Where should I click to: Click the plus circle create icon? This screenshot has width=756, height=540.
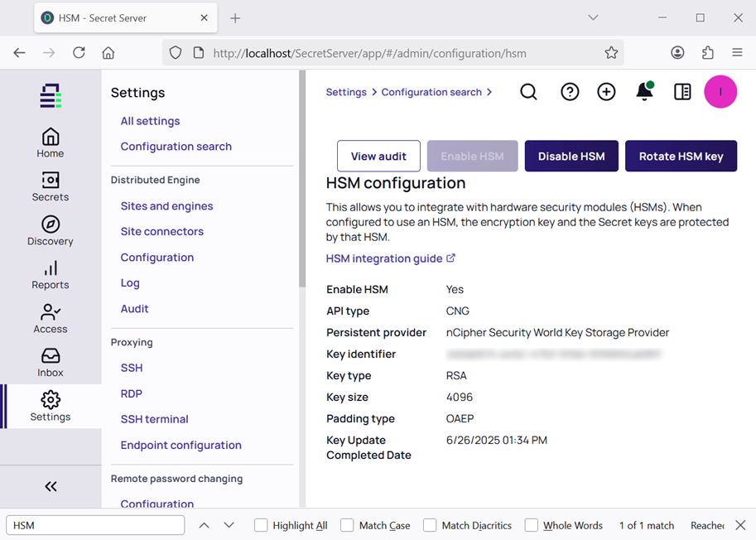[606, 92]
